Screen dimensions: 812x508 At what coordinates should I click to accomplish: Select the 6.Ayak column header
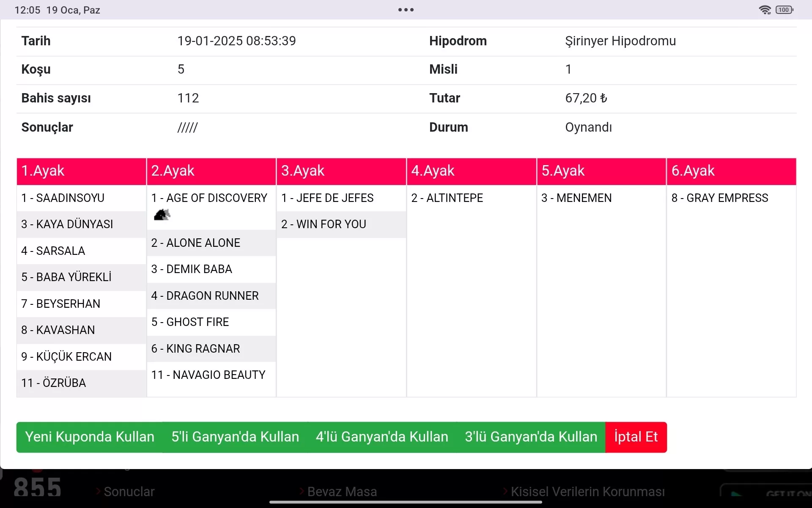click(x=731, y=171)
